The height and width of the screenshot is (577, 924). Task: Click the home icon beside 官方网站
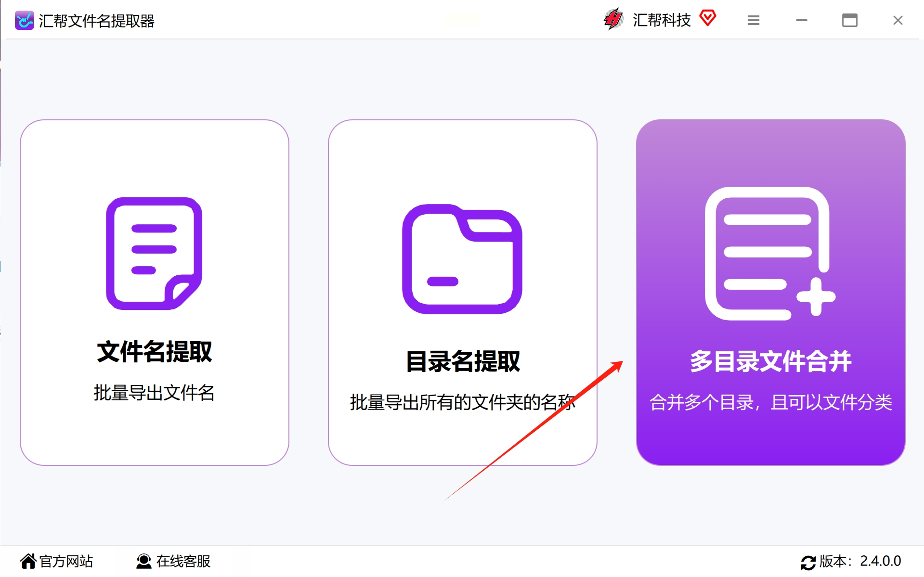pos(28,561)
